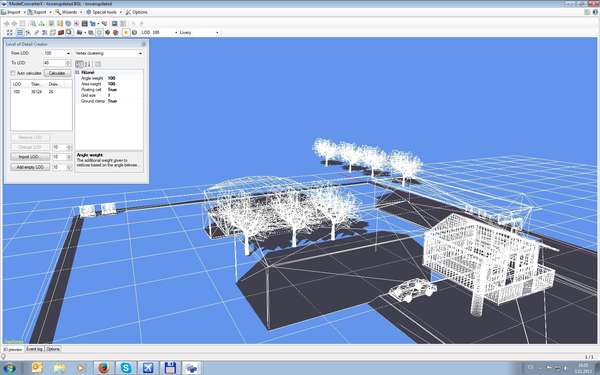This screenshot has width=600, height=375.
Task: Click the red-brown texture block icon
Action: click(x=60, y=33)
